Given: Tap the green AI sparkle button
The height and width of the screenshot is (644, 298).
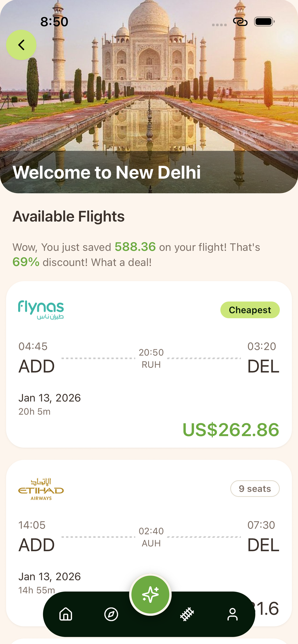Looking at the screenshot, I should click(x=150, y=594).
